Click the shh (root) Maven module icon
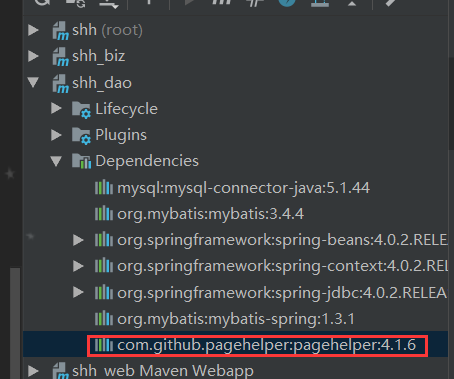Screen dimensions: 454x379 coord(60,31)
